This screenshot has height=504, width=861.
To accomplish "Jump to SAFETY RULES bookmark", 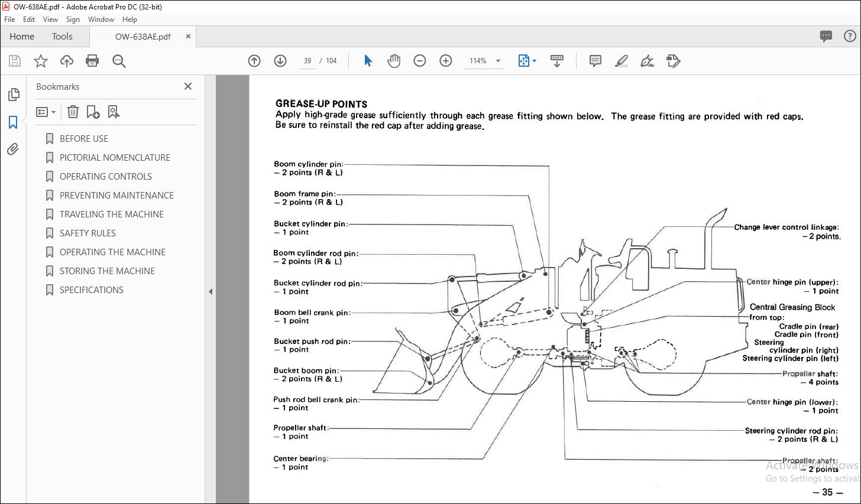I will 88,233.
